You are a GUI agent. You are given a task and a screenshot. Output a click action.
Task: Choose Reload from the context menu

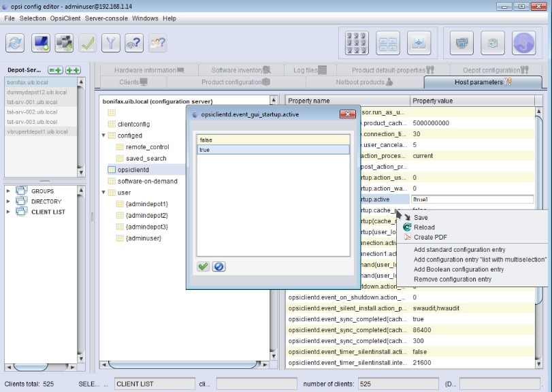pos(424,227)
